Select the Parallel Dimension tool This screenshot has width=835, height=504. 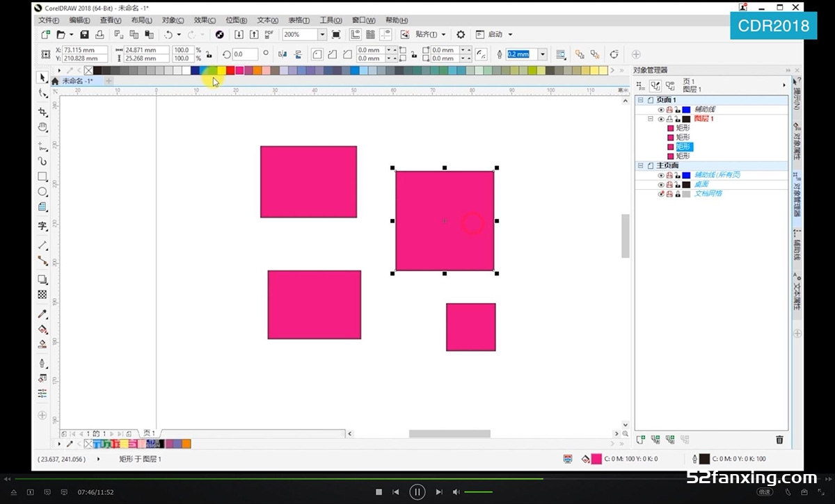pyautogui.click(x=42, y=245)
